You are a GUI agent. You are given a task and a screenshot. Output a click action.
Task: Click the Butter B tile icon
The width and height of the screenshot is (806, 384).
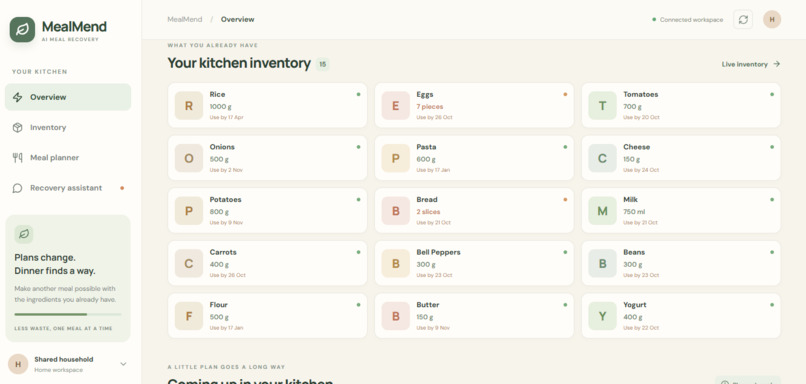pos(396,316)
